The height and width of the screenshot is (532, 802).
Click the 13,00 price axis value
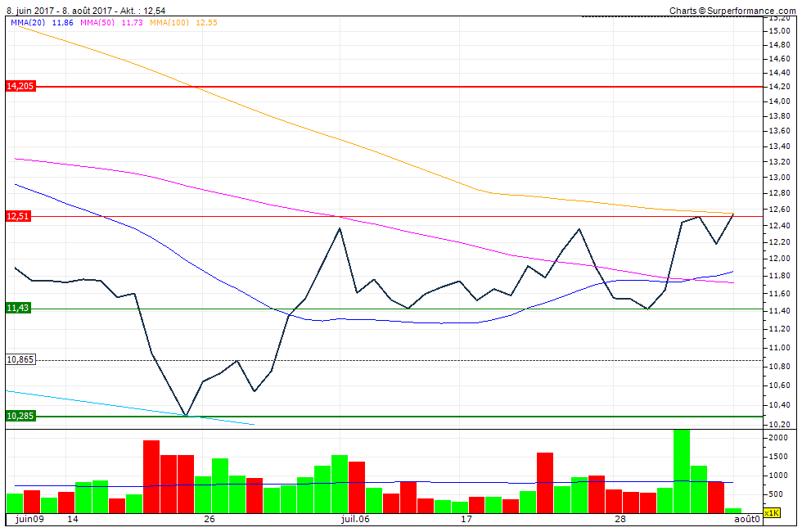click(779, 178)
